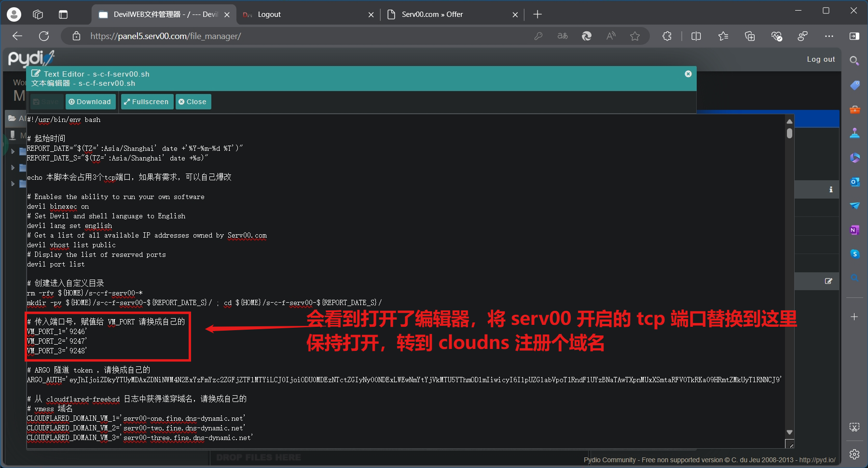Click the info icon in right panel

click(x=831, y=189)
